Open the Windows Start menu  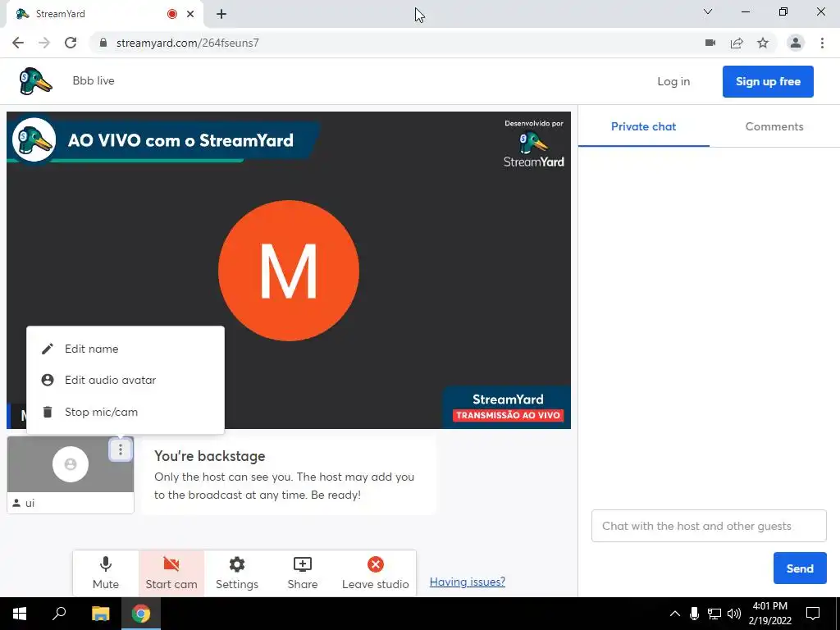pos(20,614)
